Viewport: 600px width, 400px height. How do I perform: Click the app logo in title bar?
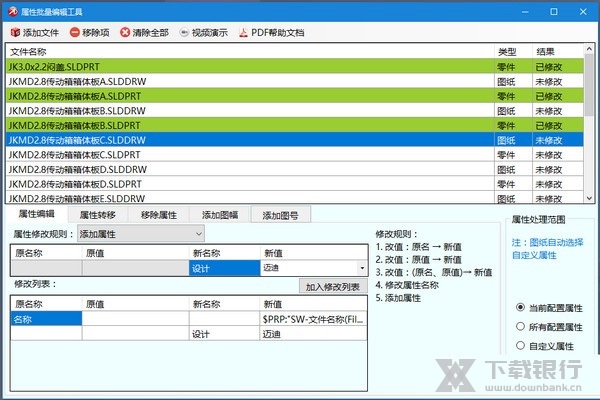[13, 11]
